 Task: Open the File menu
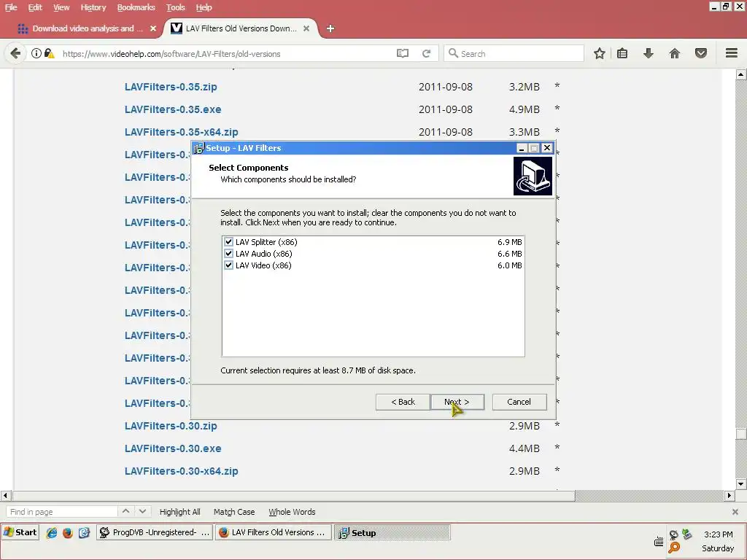click(x=11, y=7)
